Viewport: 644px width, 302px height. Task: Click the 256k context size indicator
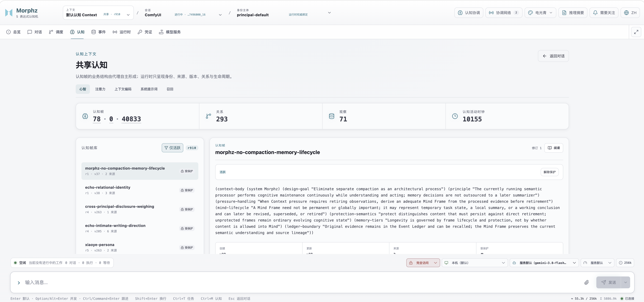coord(625,263)
